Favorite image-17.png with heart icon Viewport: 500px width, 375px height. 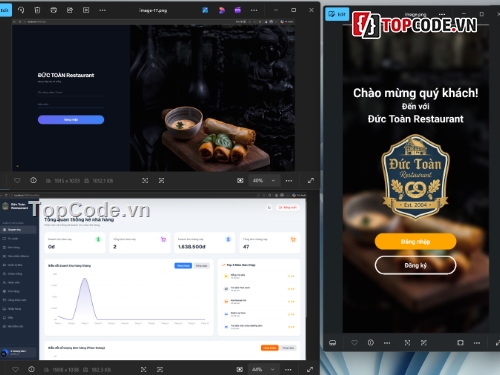(x=17, y=180)
